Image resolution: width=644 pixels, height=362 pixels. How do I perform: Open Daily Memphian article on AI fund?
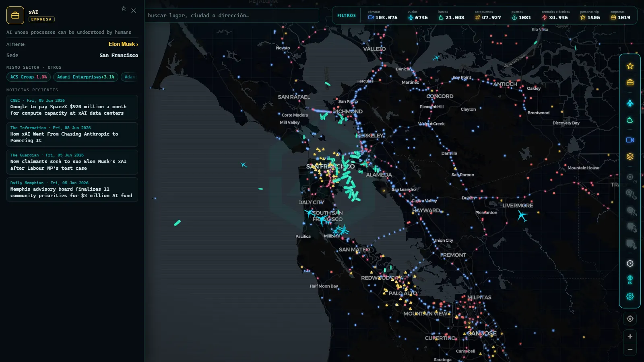point(72,189)
